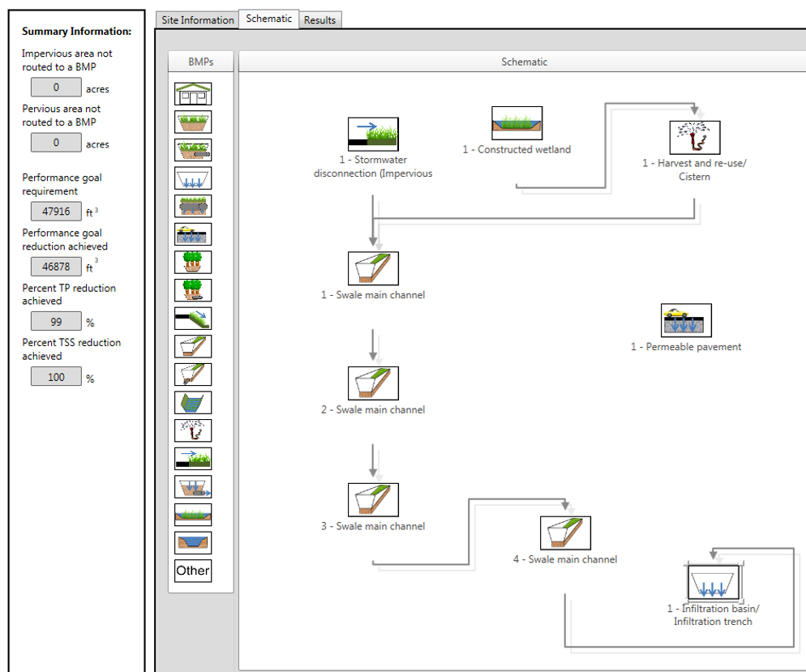Select the harvest and re-use/cistern BMP icon
Viewport: 806px width, 672px height.
tap(192, 430)
